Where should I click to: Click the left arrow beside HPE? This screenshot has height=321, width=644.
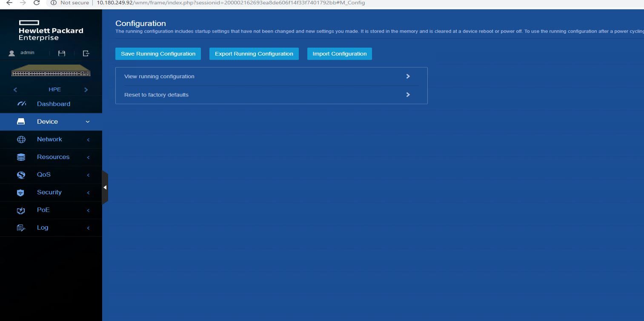15,90
